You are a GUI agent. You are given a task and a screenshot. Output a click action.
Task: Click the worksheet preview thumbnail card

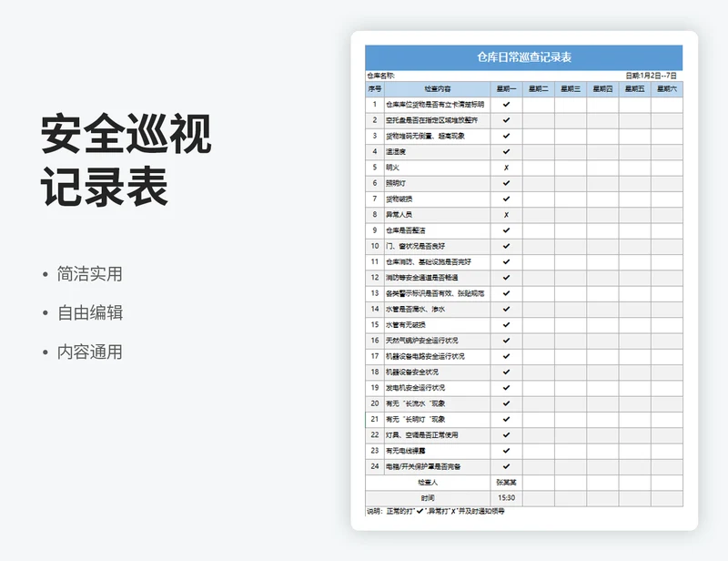[x=524, y=280]
